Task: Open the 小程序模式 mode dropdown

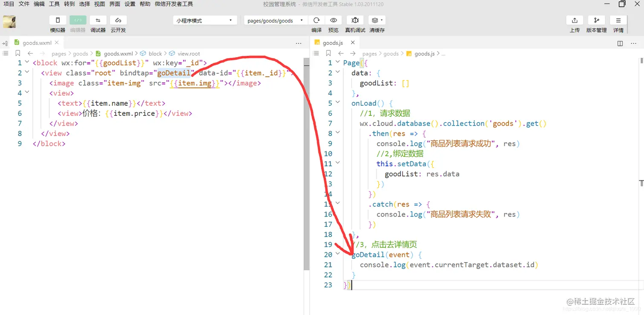Action: [205, 20]
